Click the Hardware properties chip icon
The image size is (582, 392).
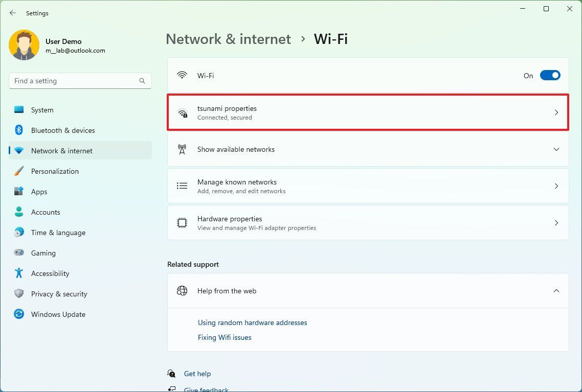[x=182, y=223]
